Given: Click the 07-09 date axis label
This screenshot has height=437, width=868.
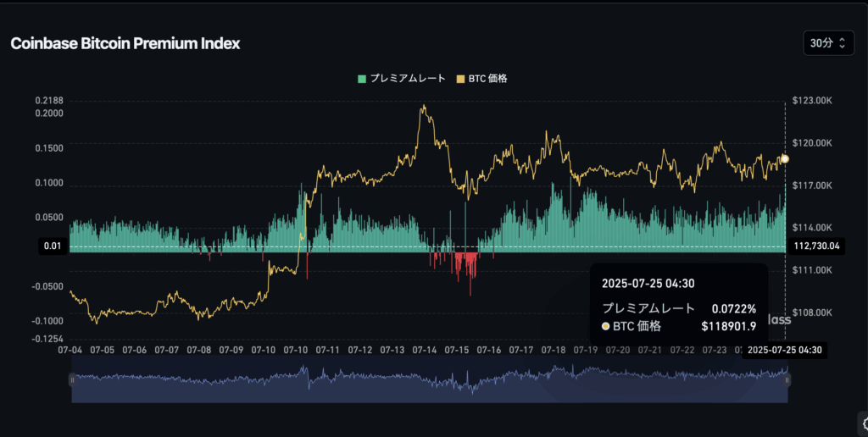Looking at the screenshot, I should coord(231,350).
